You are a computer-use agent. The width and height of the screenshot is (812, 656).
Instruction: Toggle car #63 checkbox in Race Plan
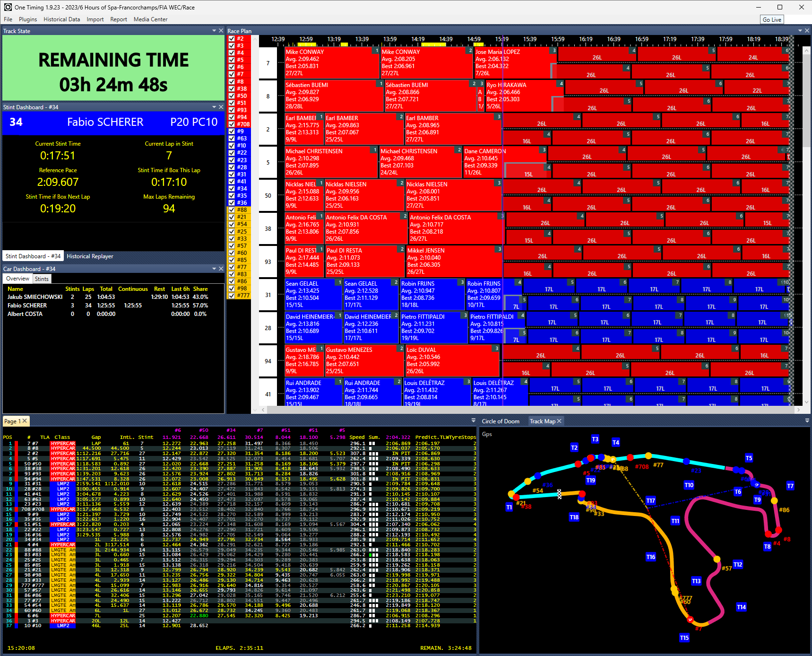232,139
